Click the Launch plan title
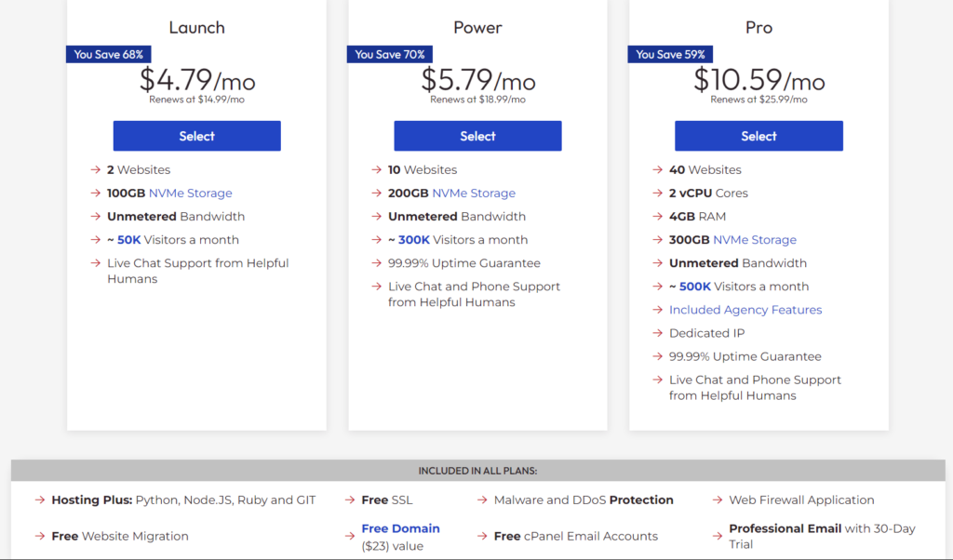953x560 pixels. point(197,27)
